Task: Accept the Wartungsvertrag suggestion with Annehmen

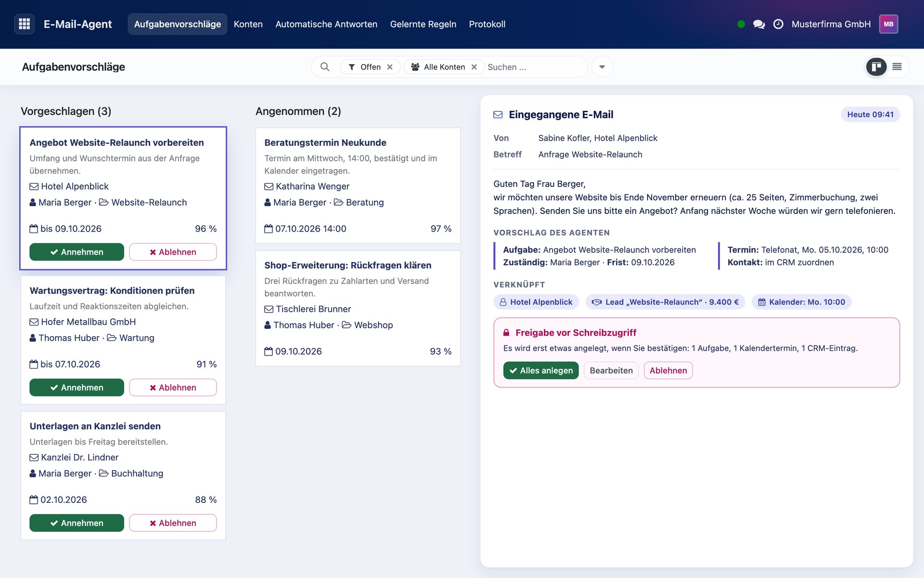Action: click(77, 387)
